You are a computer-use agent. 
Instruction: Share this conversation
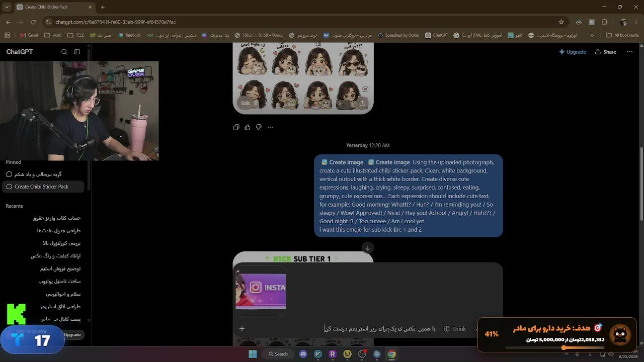click(x=605, y=52)
